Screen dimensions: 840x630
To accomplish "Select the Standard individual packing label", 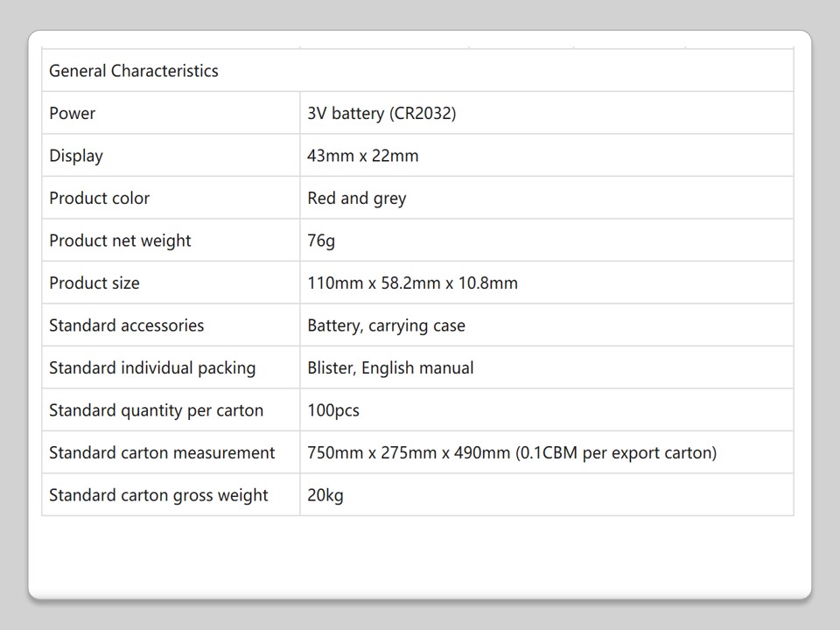I will 152,368.
